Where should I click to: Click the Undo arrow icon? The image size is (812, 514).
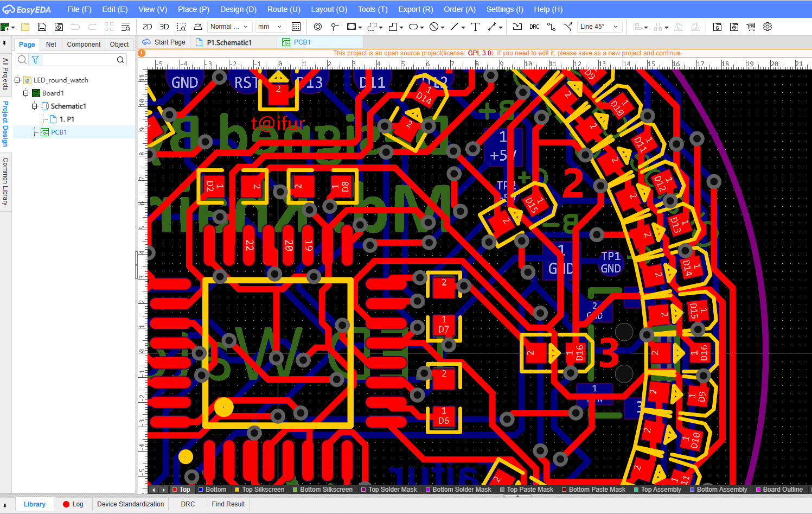point(75,27)
